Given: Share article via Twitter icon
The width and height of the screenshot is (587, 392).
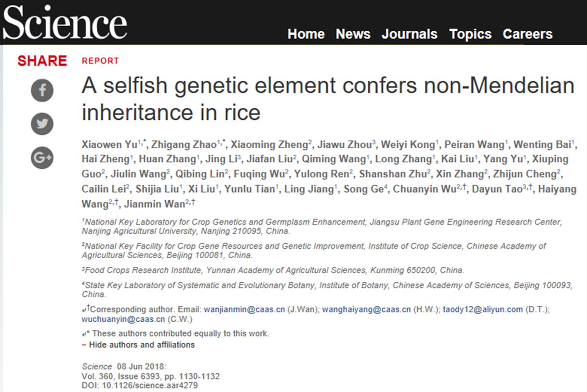Looking at the screenshot, I should pyautogui.click(x=42, y=124).
